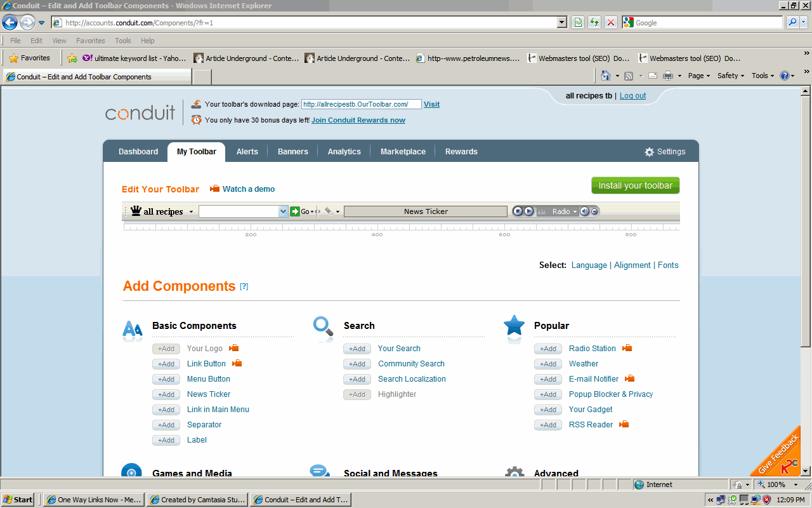Switch to Created by Camtasia taskbar window
This screenshot has width=812, height=508.
pos(197,500)
